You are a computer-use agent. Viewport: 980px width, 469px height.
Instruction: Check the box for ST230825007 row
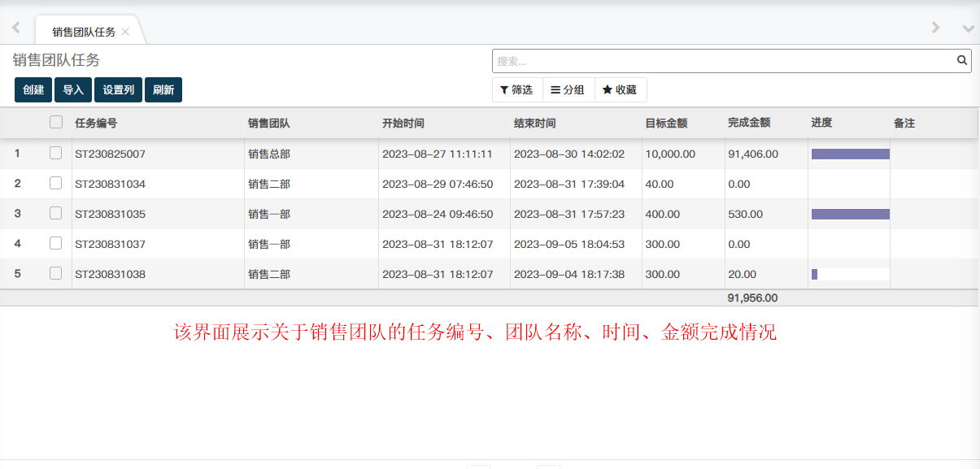[56, 153]
